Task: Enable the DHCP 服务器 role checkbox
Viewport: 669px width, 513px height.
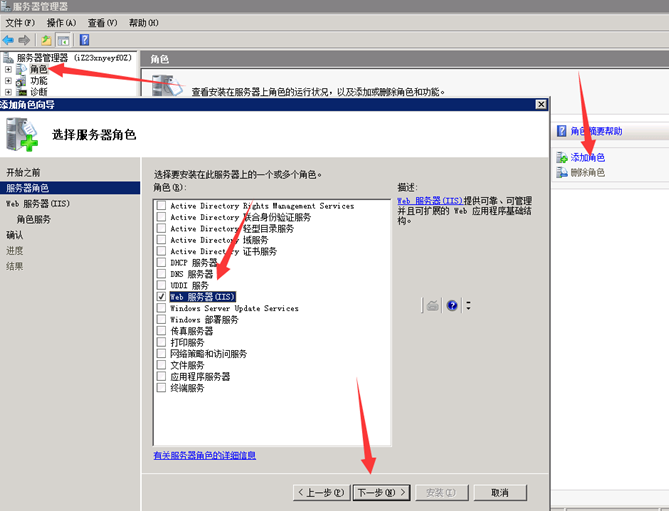Action: 161,262
